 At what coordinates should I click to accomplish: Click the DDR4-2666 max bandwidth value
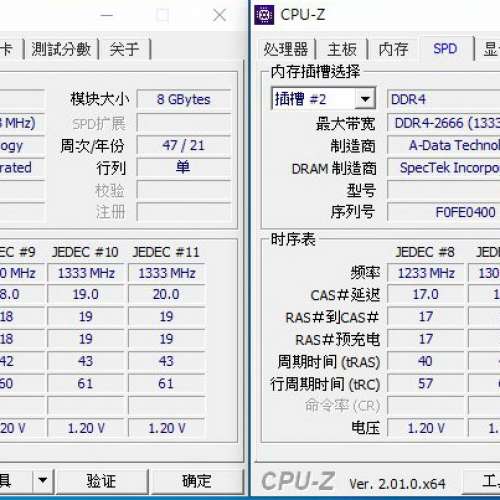(443, 123)
